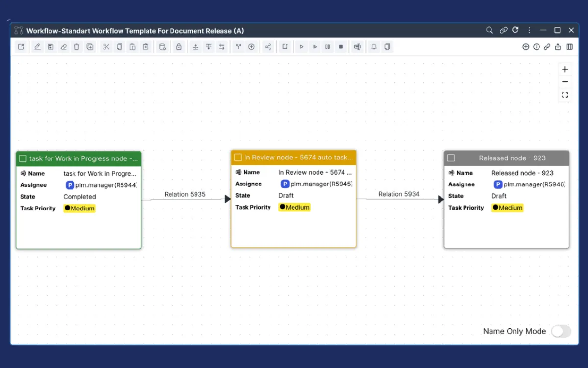Enable the Name Only Mode toggle
Screen dimensions: 588x368
(x=561, y=331)
